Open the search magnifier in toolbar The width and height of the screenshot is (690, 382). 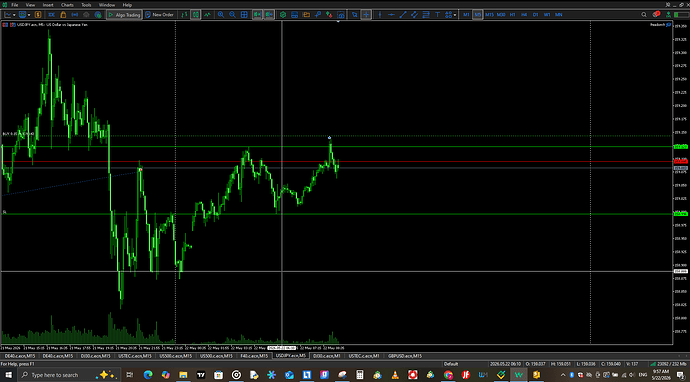point(644,15)
